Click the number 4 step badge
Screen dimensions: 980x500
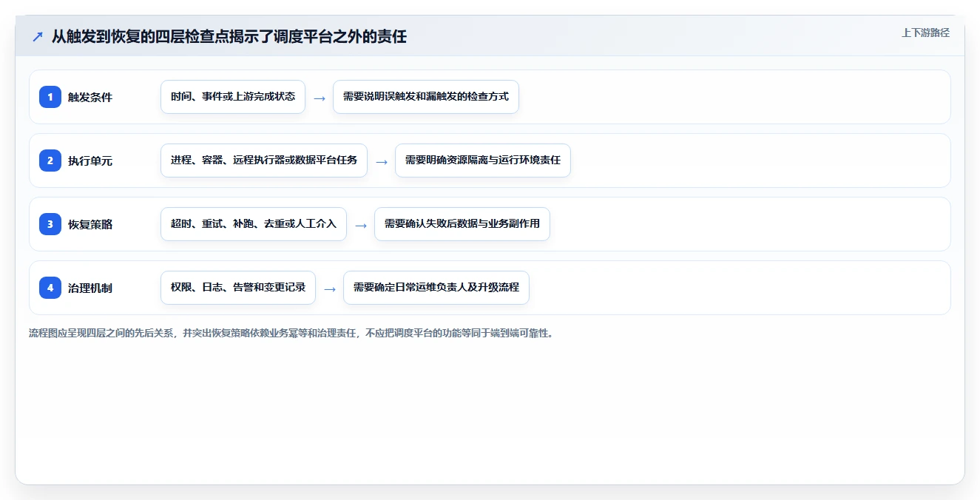point(50,288)
